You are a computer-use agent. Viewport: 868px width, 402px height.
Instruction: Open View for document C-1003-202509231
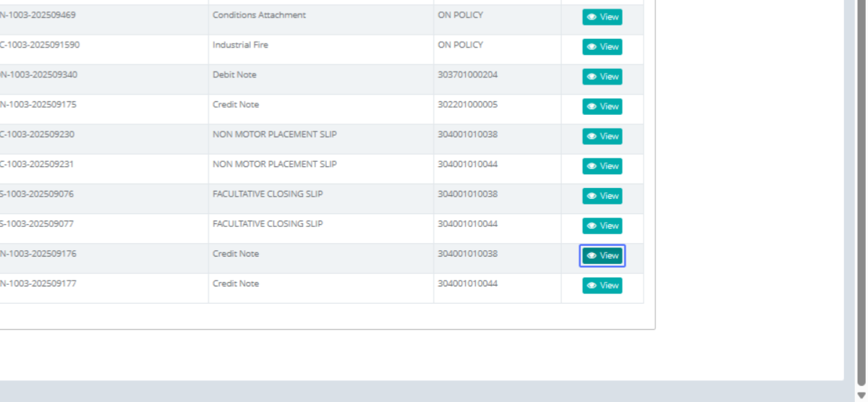(602, 166)
